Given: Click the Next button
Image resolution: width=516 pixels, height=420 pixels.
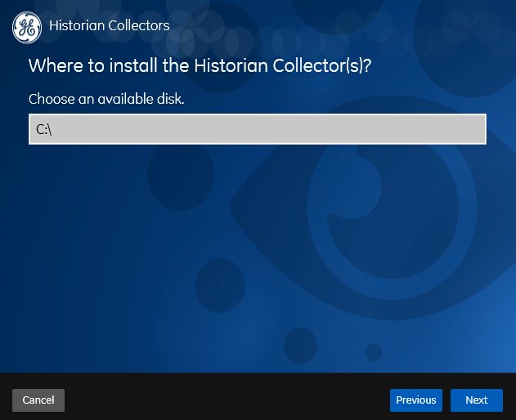Looking at the screenshot, I should pyautogui.click(x=477, y=400).
